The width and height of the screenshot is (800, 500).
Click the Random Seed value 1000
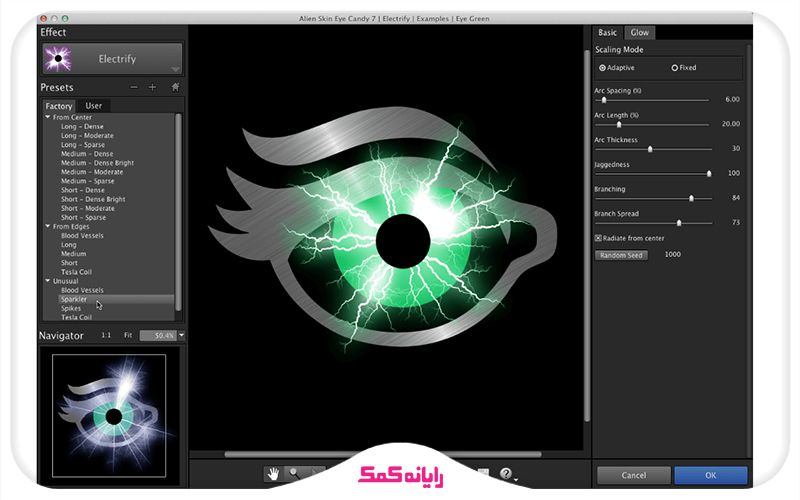click(x=672, y=254)
